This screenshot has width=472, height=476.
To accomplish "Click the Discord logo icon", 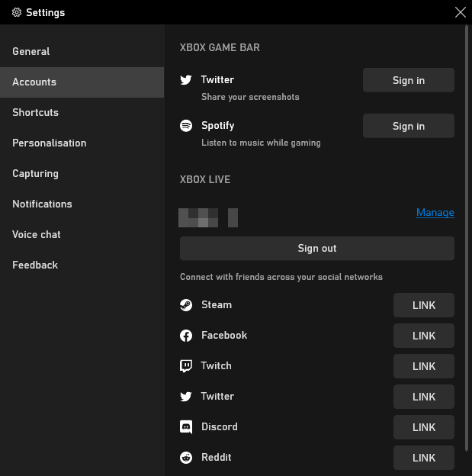I will click(186, 427).
